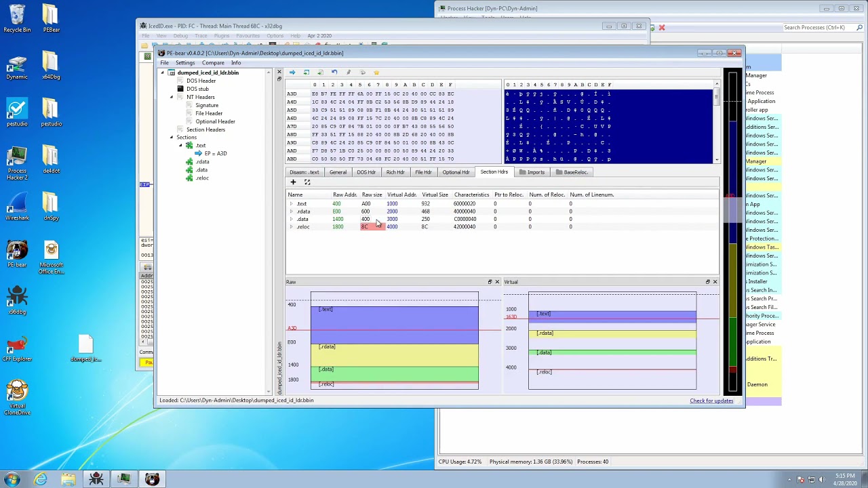Expand the .reloc row in section table
The width and height of the screenshot is (868, 488).
click(291, 227)
